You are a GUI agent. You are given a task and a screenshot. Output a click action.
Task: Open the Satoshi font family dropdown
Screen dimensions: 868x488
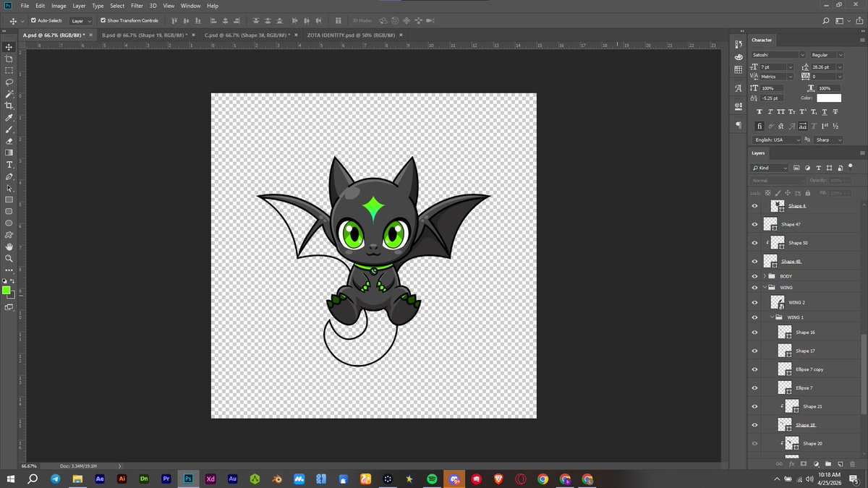(x=802, y=55)
